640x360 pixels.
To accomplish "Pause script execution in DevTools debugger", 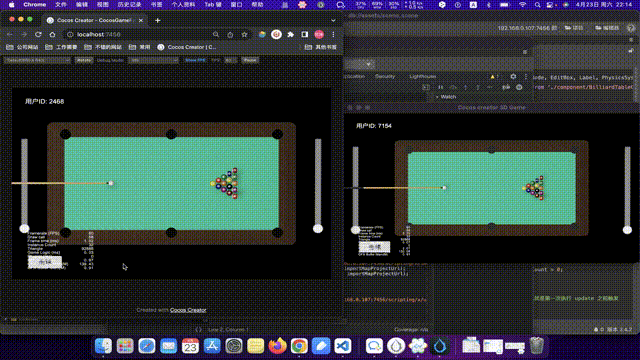I will coord(440,87).
